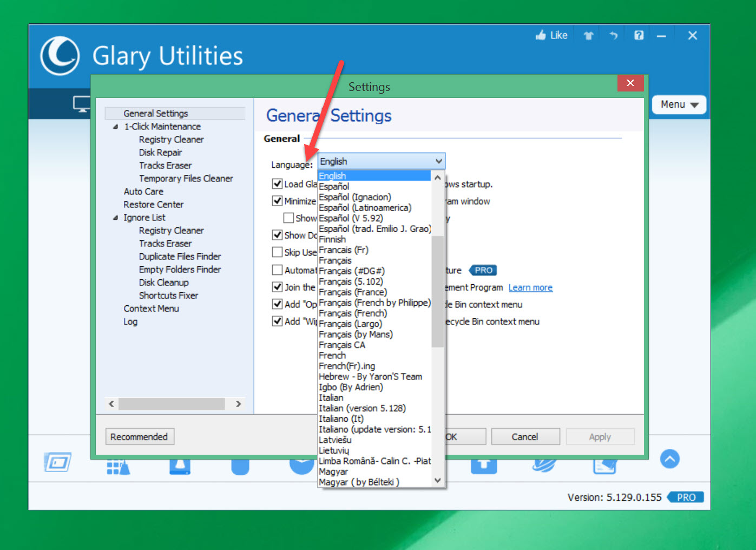Click the PRO badge beside the automatic feature
Screen dimensions: 756x550
483,270
